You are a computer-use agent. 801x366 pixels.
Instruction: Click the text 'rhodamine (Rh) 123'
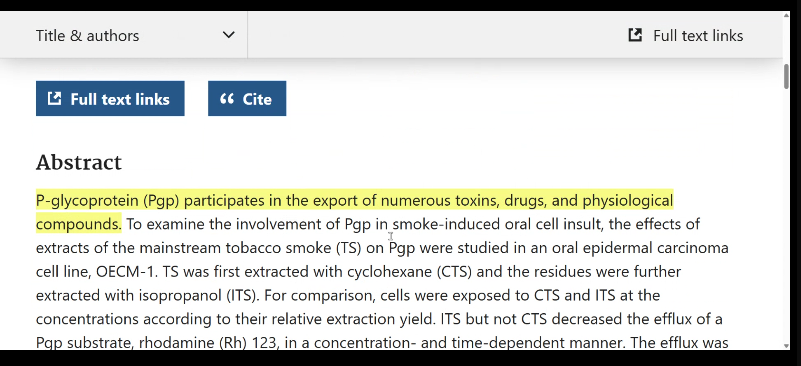[207, 342]
